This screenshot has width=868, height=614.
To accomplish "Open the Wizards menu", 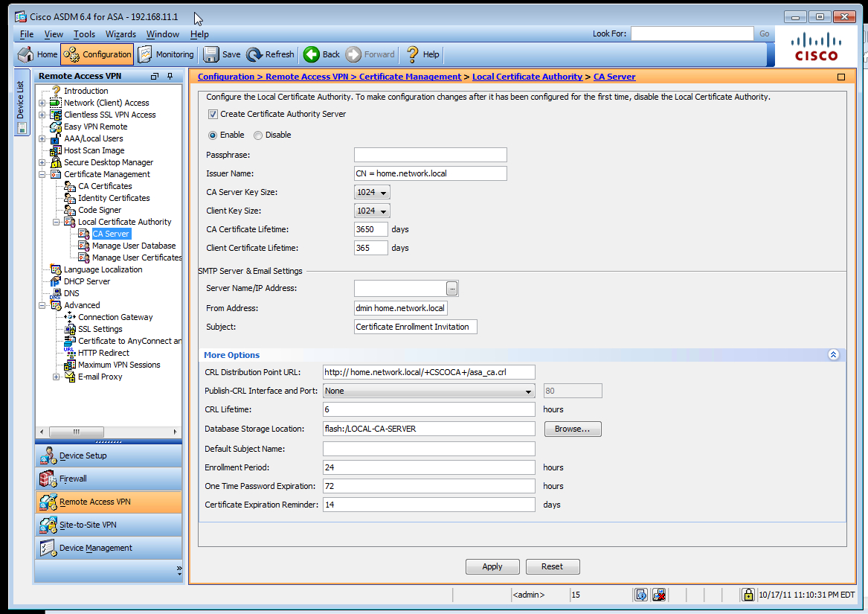I will (x=120, y=34).
